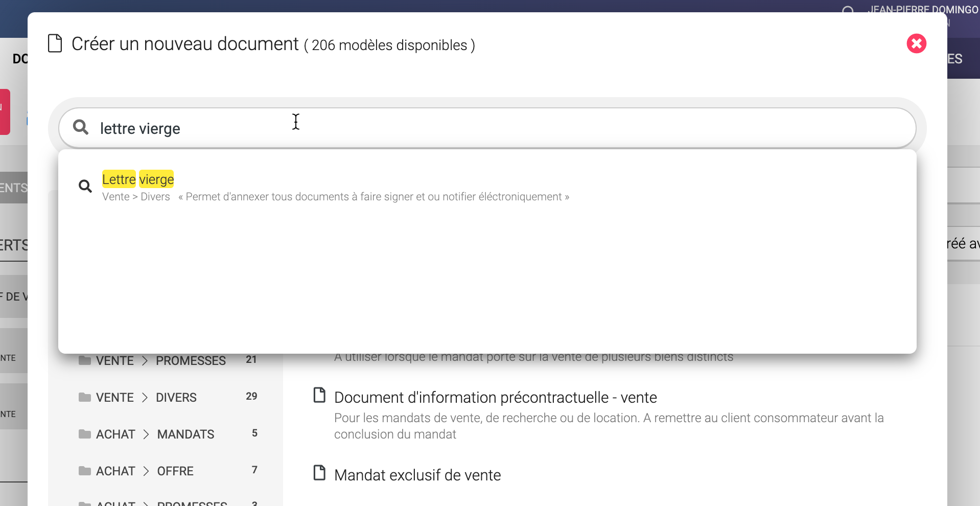Click folder icon next to Achat Mandats
The image size is (980, 506).
85,434
